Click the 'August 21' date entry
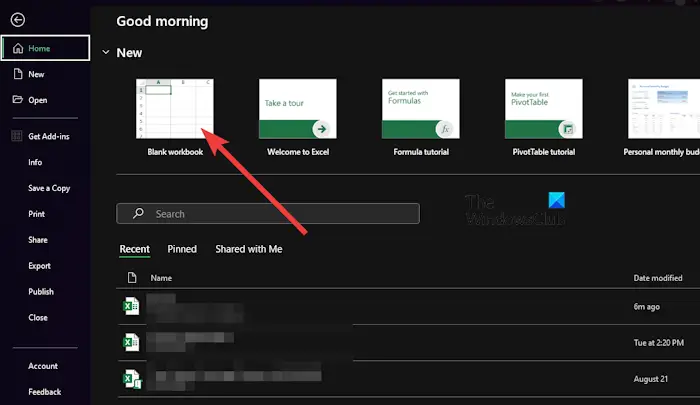The height and width of the screenshot is (405, 700). [650, 379]
